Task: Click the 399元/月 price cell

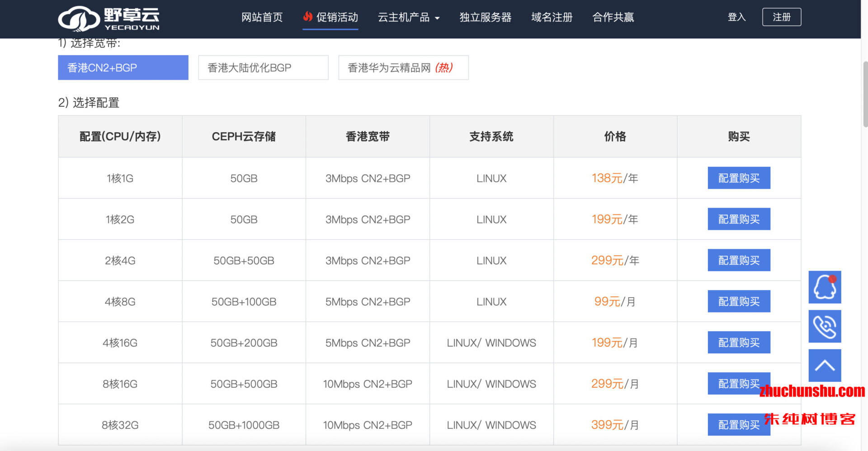Action: pyautogui.click(x=615, y=425)
